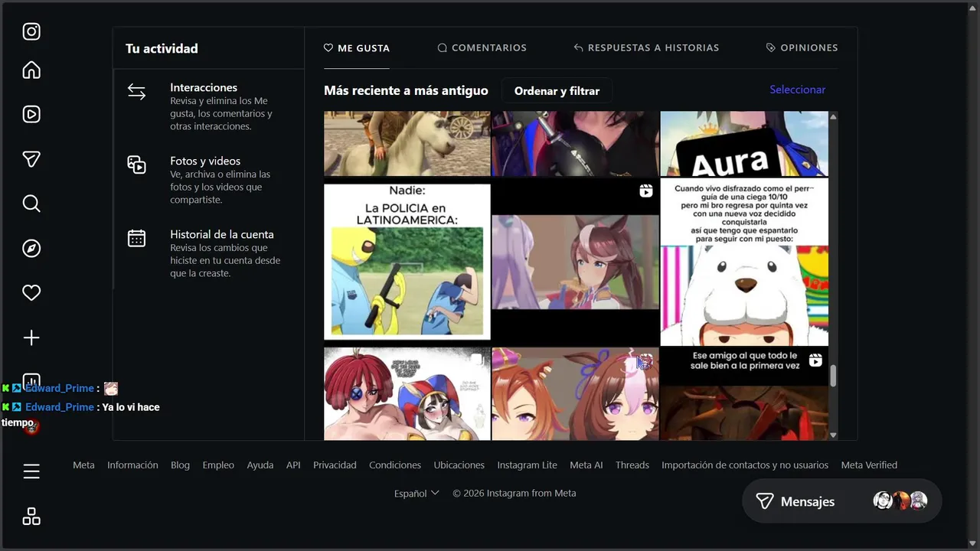Screen dimensions: 980x551
Task: Click API footer link
Action: [x=293, y=465]
